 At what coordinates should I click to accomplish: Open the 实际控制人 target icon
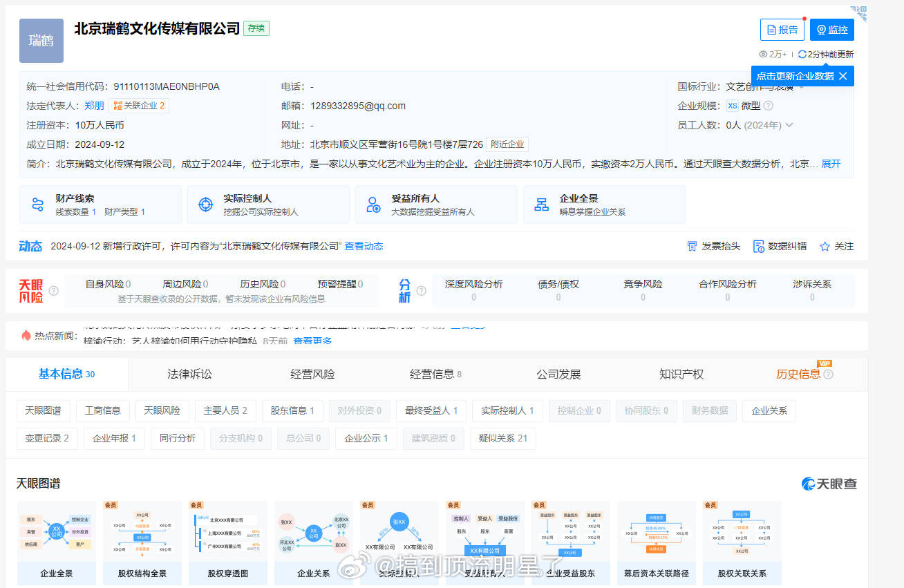206,205
